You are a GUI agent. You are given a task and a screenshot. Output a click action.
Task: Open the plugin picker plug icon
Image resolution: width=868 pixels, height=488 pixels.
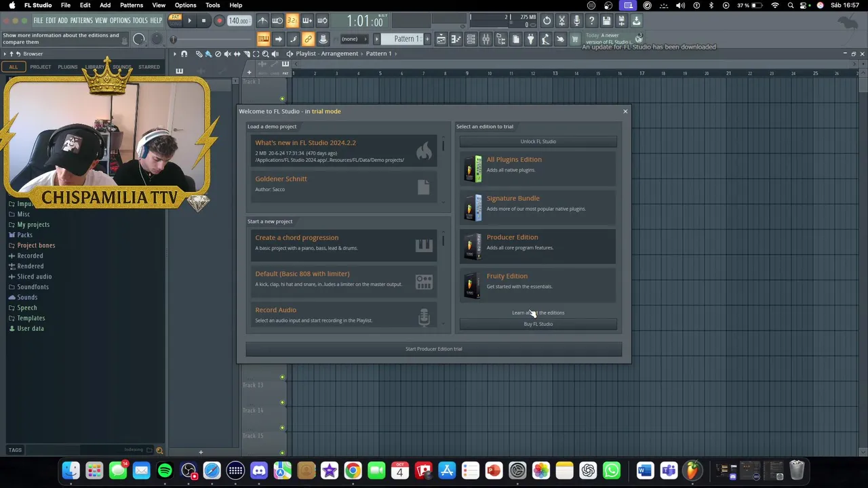530,39
